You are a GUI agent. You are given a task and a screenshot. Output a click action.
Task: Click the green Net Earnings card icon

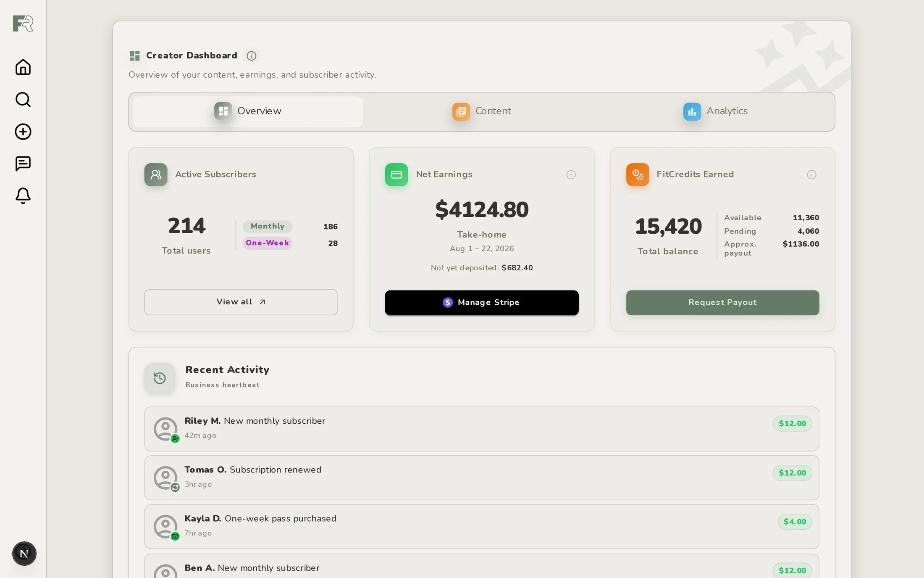396,174
